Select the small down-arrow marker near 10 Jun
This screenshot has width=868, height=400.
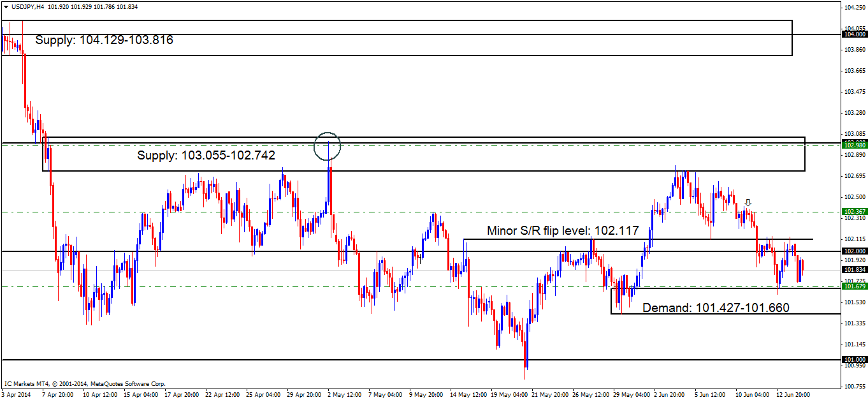[x=748, y=203]
